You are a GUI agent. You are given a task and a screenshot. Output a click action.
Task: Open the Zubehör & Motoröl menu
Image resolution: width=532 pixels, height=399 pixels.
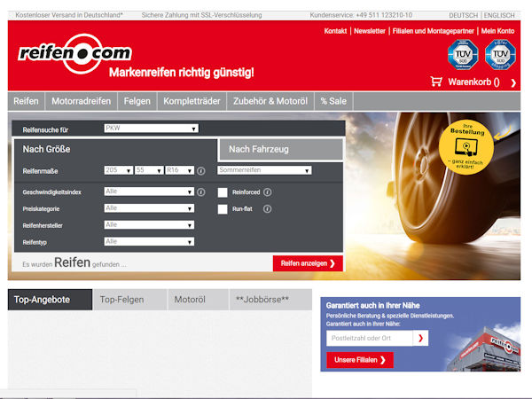270,101
